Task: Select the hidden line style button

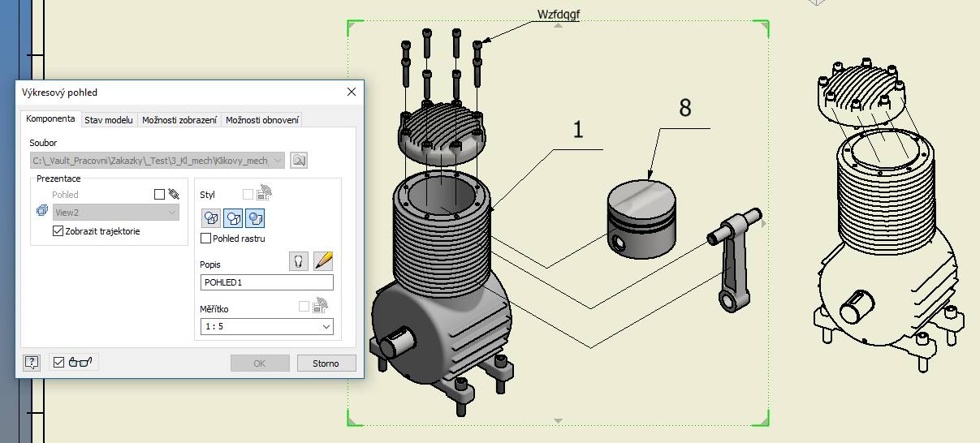Action: [211, 217]
